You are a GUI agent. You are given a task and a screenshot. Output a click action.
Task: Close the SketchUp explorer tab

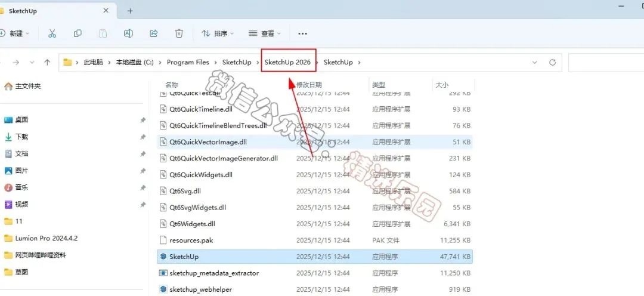tap(106, 11)
